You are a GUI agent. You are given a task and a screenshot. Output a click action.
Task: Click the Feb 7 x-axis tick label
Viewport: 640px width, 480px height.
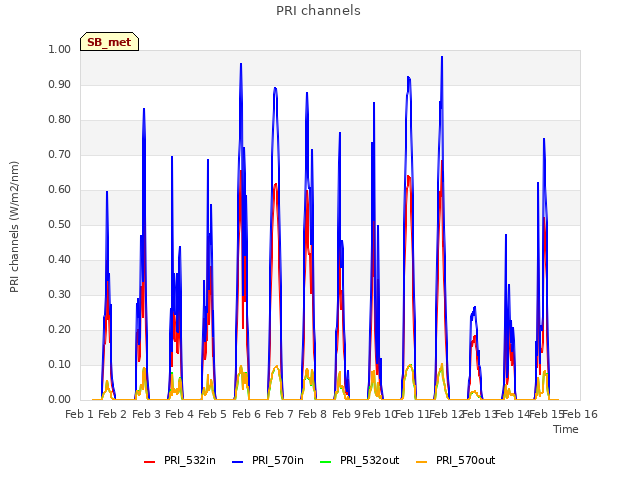tap(279, 414)
